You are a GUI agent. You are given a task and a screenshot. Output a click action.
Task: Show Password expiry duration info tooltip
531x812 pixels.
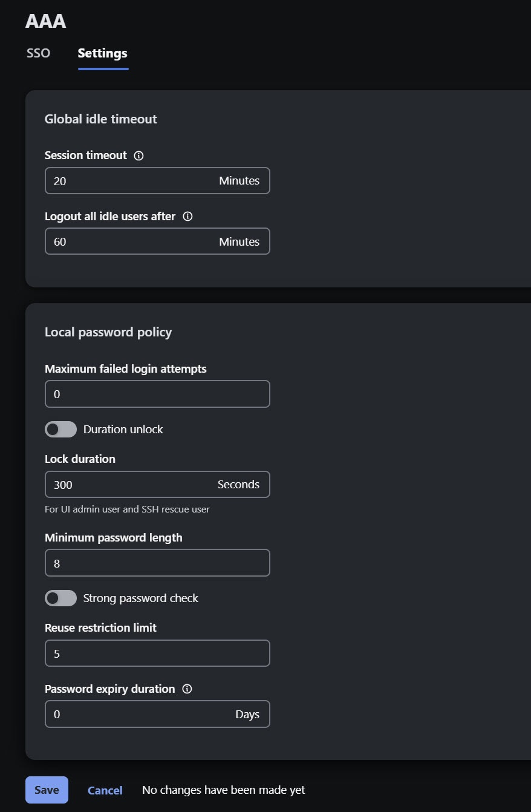click(x=187, y=689)
